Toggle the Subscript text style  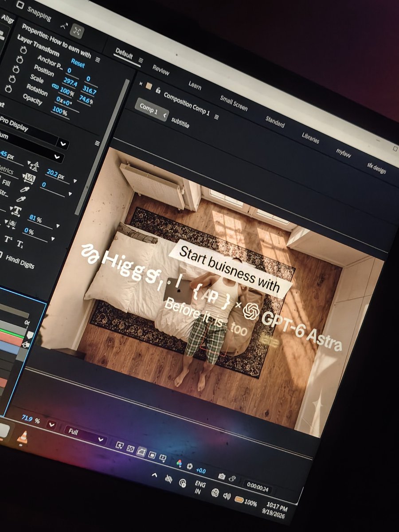(x=20, y=244)
